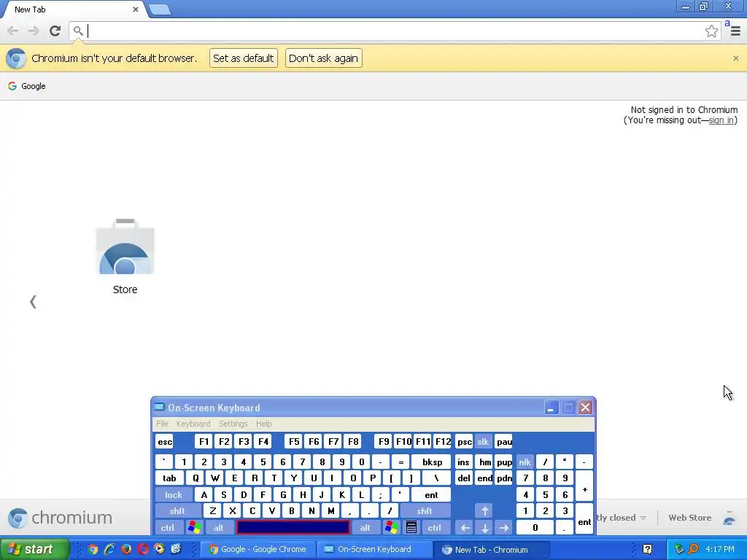747x560 pixels.
Task: Click the del key
Action: [x=464, y=478]
